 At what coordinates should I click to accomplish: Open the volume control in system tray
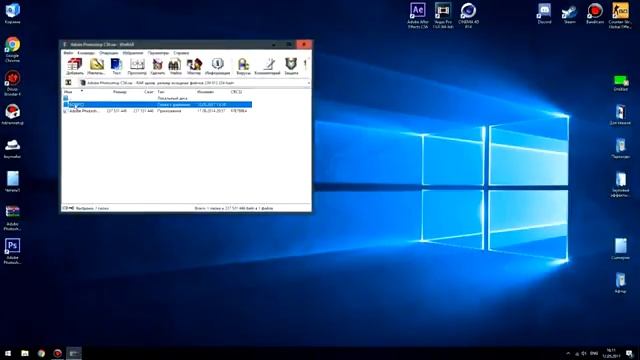click(584, 353)
